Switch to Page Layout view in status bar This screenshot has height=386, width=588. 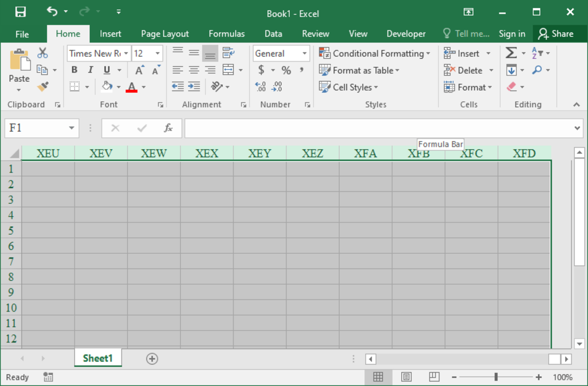(x=406, y=377)
